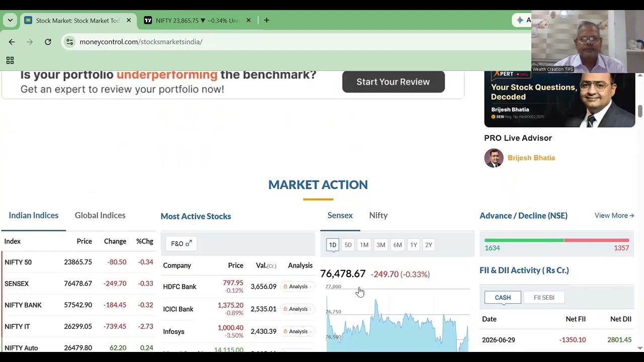Click the page vertical scrollbar thumb
Screen dimensions: 644x362
[x=640, y=111]
